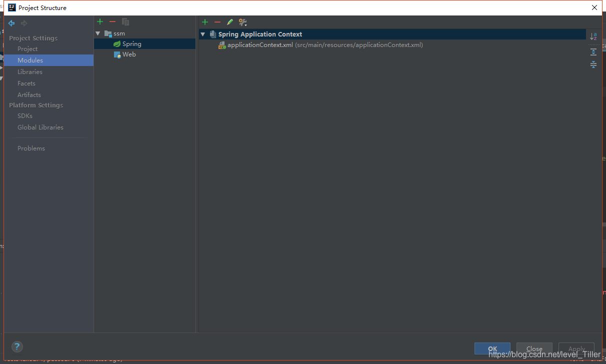606x364 pixels.
Task: Go back using the blue back arrow
Action: (x=11, y=23)
